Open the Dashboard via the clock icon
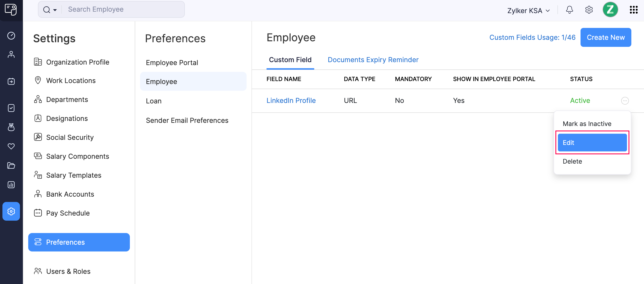Image resolution: width=644 pixels, height=284 pixels. [11, 36]
